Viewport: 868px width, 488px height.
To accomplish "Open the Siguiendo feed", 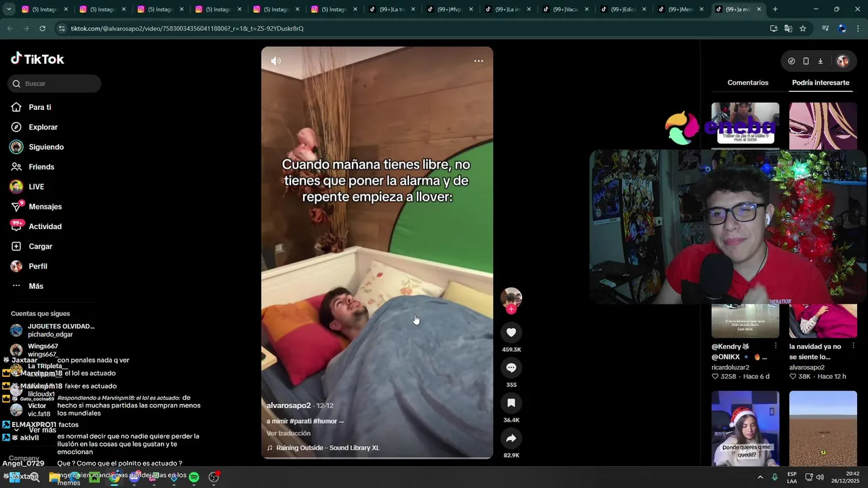I will point(46,147).
